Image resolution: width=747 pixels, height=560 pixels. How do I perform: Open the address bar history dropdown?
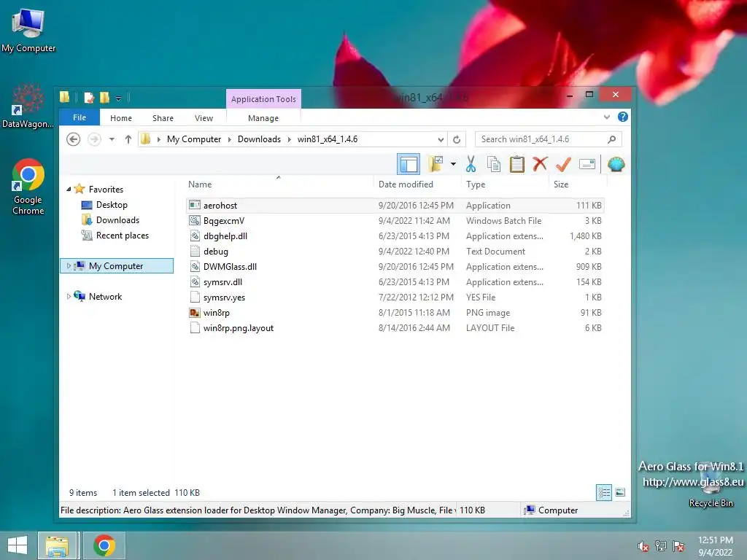pos(441,139)
